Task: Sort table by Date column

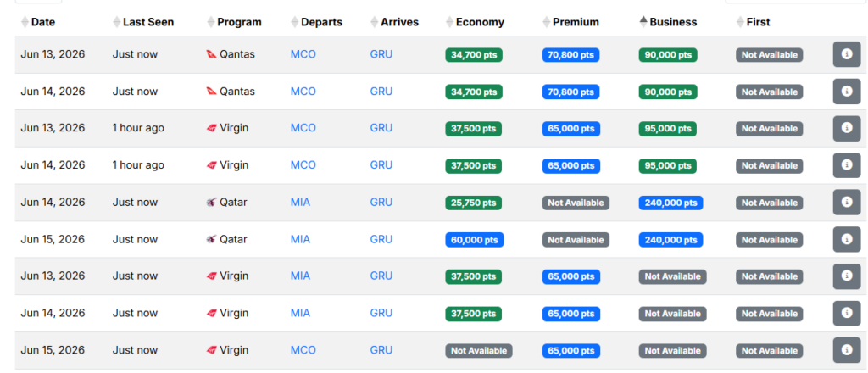Action: tap(42, 22)
